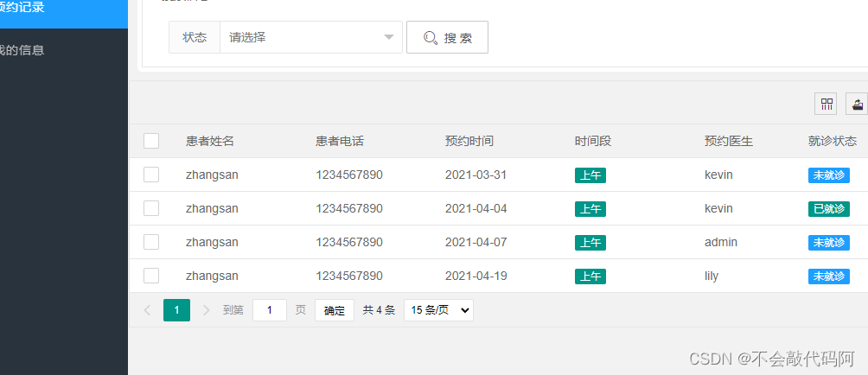Click the page jump number input field
Screen dimensions: 868x375
270,310
